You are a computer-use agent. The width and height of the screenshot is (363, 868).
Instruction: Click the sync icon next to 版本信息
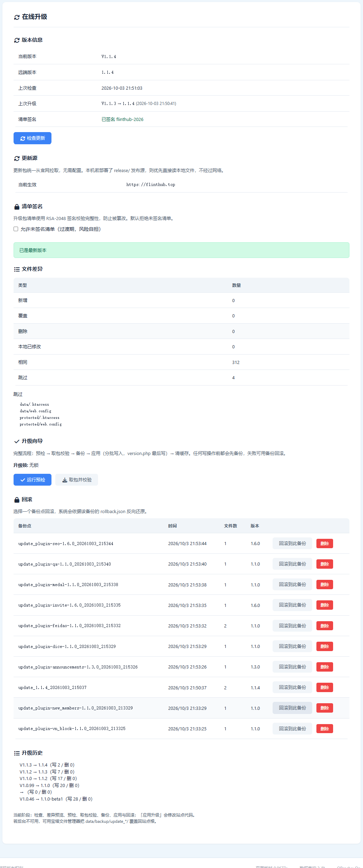(17, 40)
